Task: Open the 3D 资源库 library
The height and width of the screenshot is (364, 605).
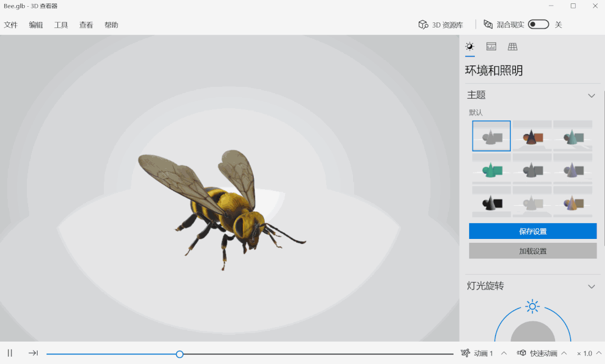Action: coord(441,25)
